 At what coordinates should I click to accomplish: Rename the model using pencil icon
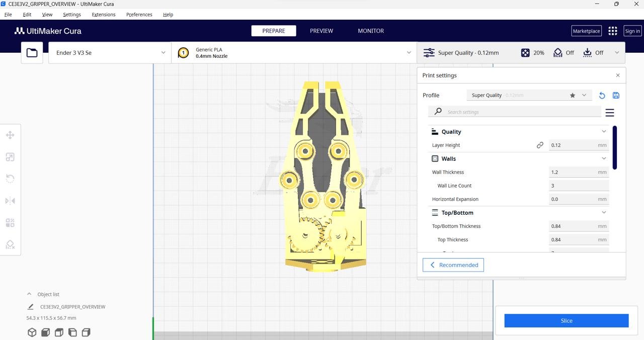click(30, 307)
